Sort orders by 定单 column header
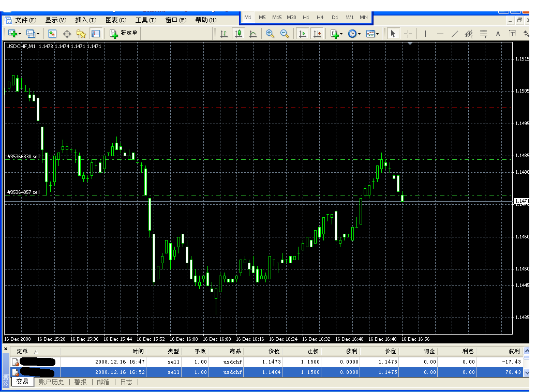Viewport: 536px width, 392px height. pyautogui.click(x=35, y=351)
